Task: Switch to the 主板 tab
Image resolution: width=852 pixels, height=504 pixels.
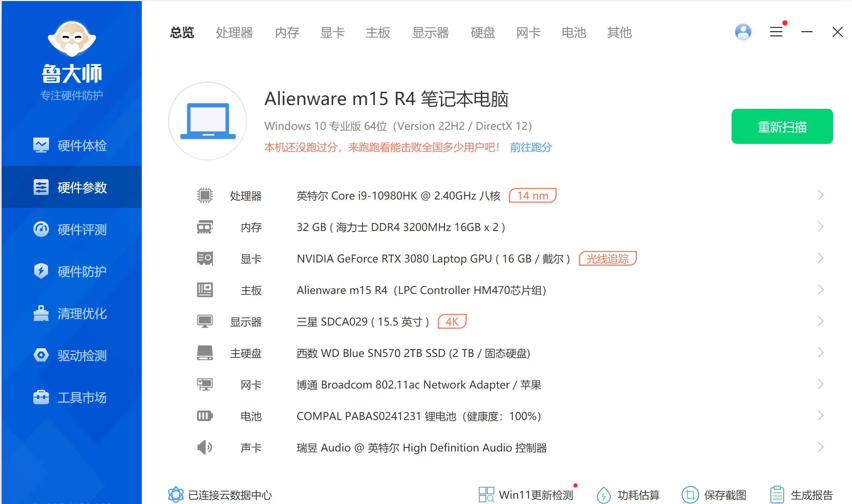Action: (x=378, y=33)
